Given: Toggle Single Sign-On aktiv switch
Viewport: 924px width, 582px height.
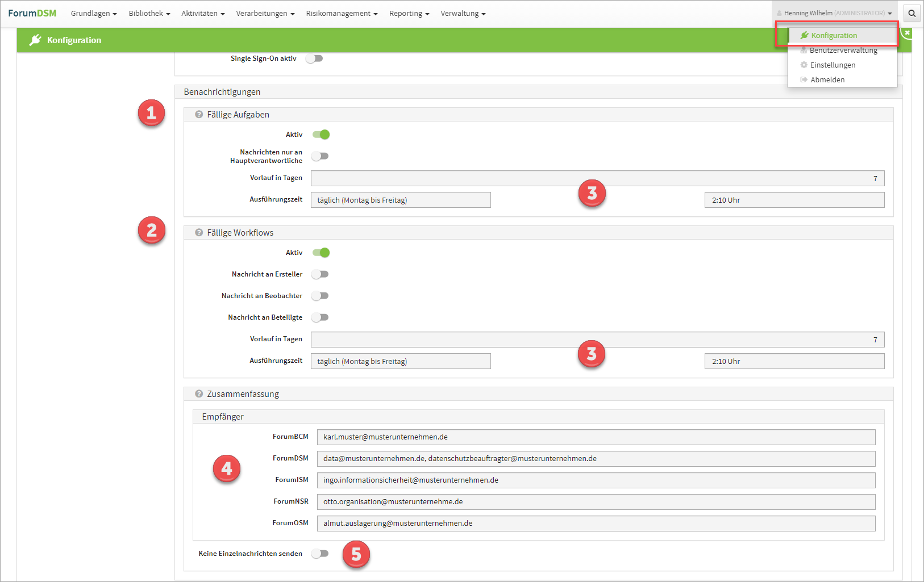Looking at the screenshot, I should tap(314, 58).
